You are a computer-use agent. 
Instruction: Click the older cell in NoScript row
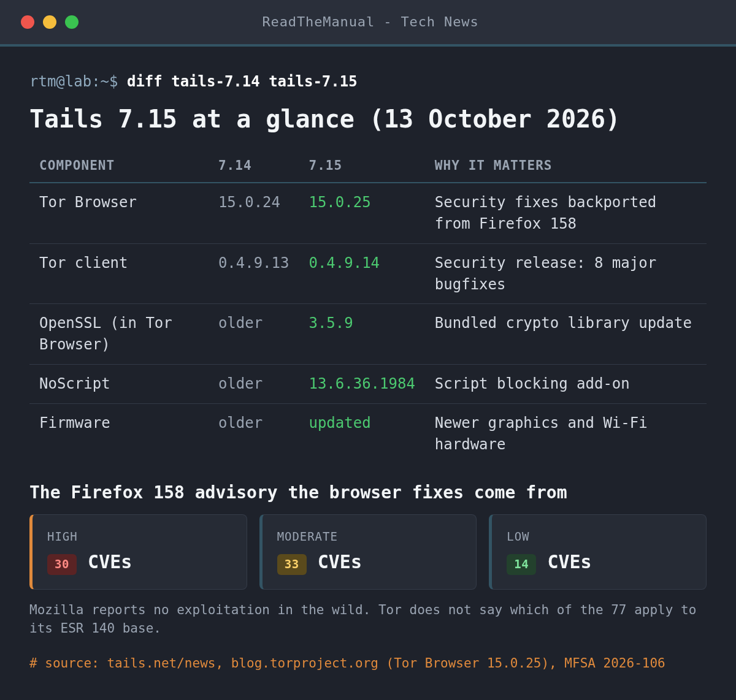[240, 384]
